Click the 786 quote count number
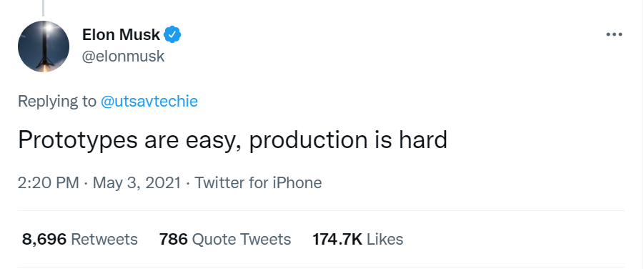Image resolution: width=644 pixels, height=269 pixels. click(x=173, y=239)
